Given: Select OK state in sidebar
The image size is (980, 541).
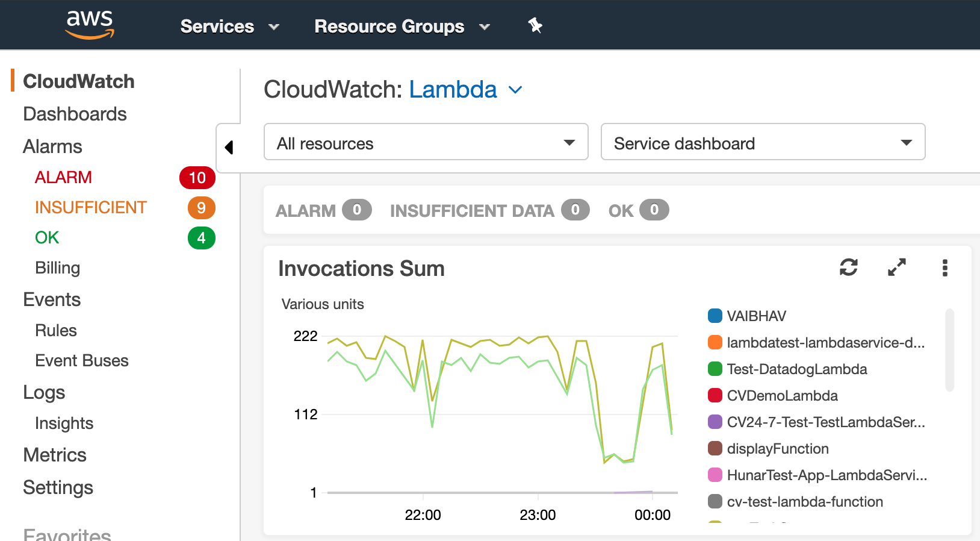Looking at the screenshot, I should [47, 237].
